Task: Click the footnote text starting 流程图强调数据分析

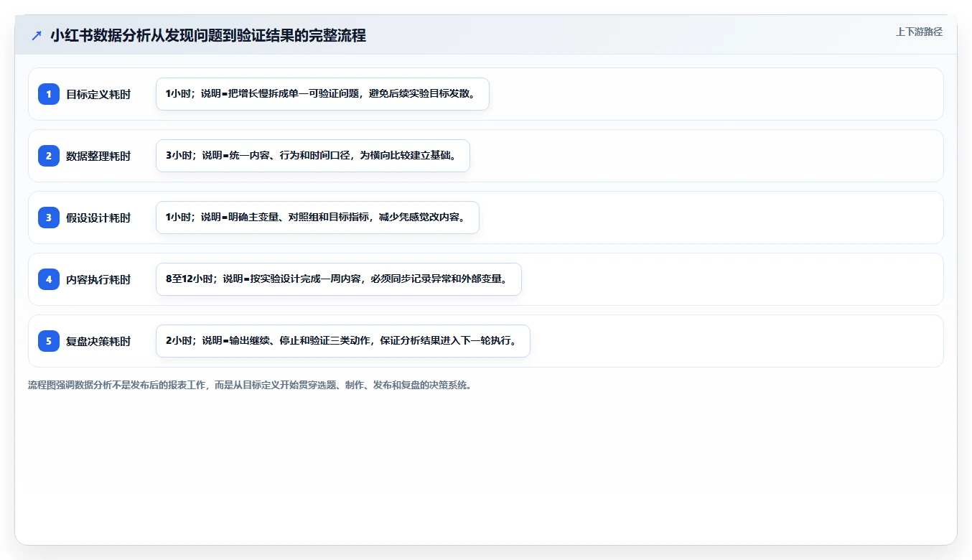Action: point(250,386)
